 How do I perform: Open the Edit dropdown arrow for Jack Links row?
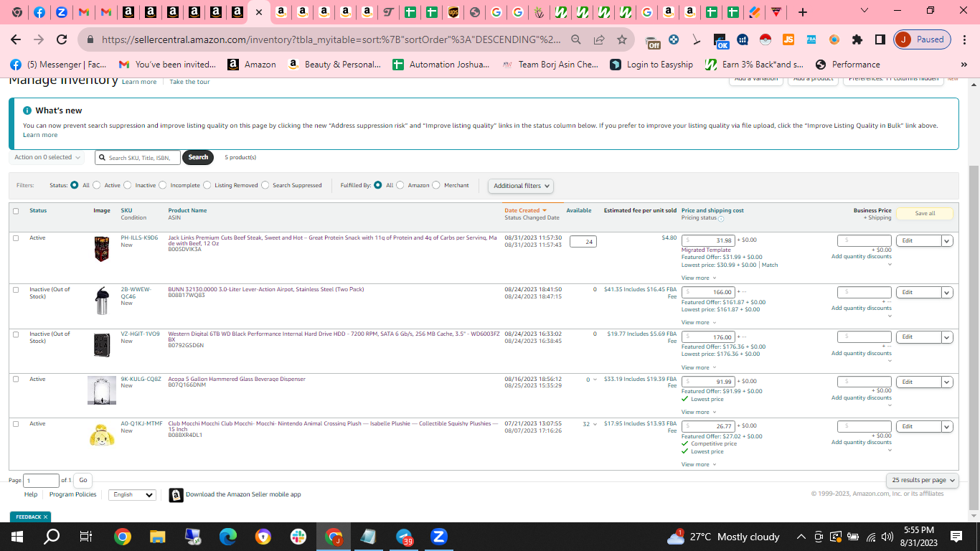coord(947,241)
